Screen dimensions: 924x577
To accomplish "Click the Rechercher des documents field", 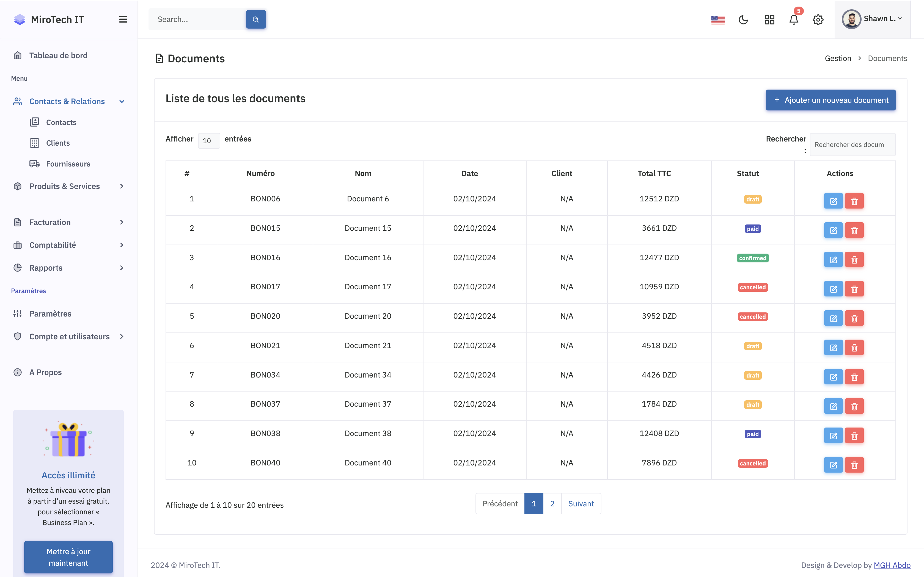I will [852, 145].
